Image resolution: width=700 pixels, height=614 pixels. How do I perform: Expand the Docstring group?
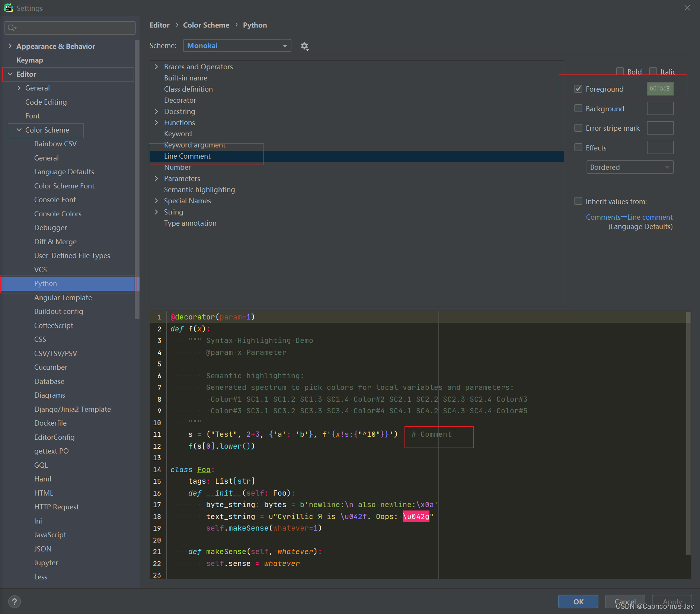coord(156,111)
